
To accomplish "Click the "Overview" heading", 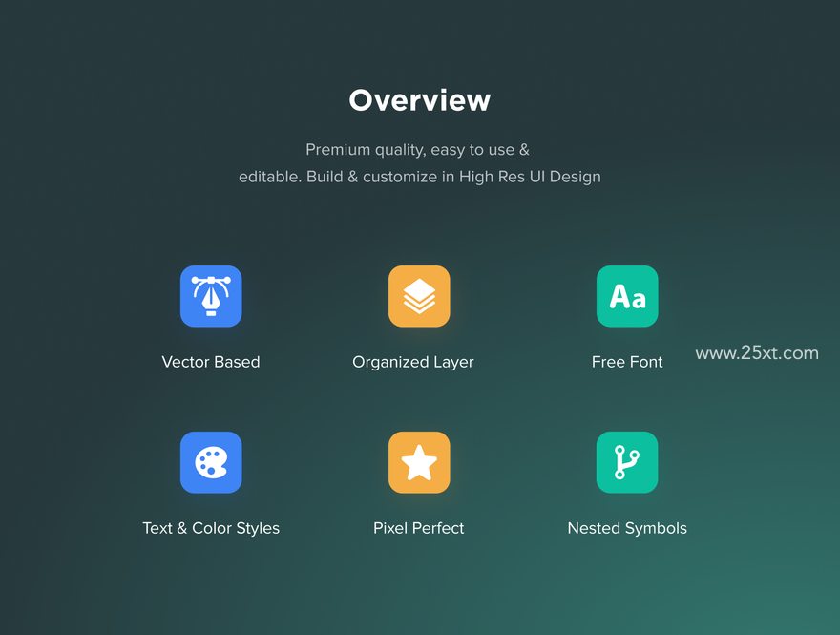I will pyautogui.click(x=419, y=100).
